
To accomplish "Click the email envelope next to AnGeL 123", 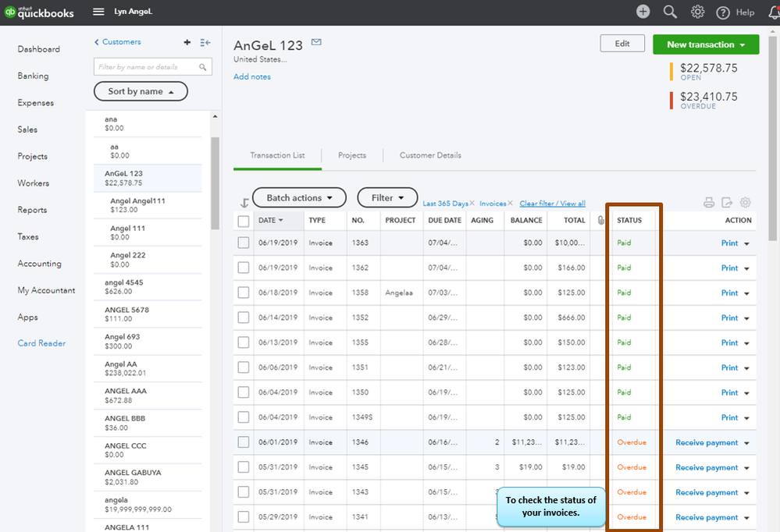I will click(316, 42).
